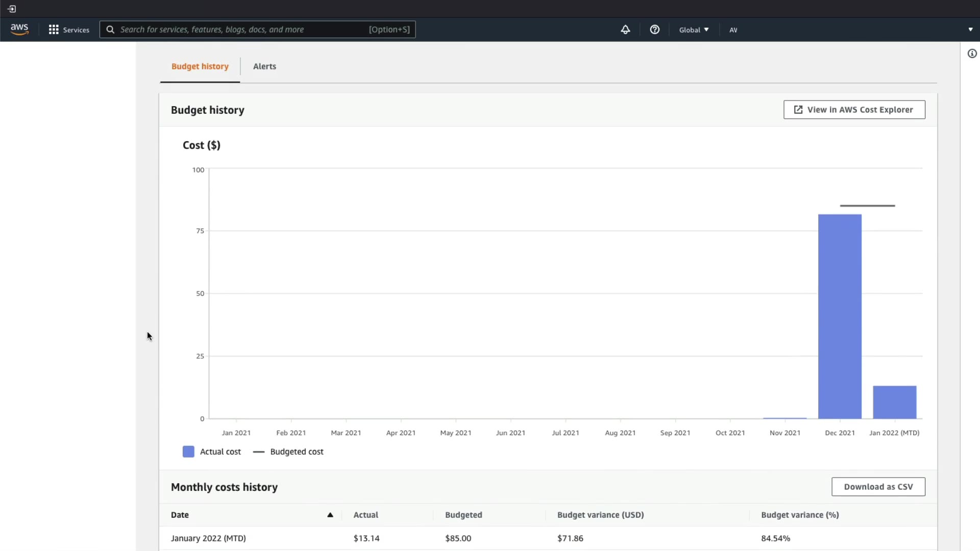Open the AV account menu
The image size is (980, 551).
[733, 30]
